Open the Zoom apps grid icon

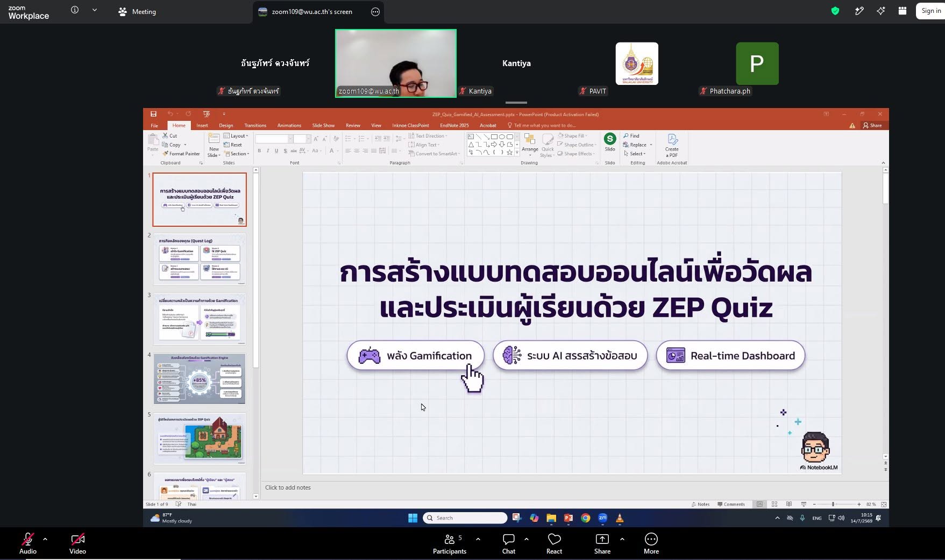point(903,11)
